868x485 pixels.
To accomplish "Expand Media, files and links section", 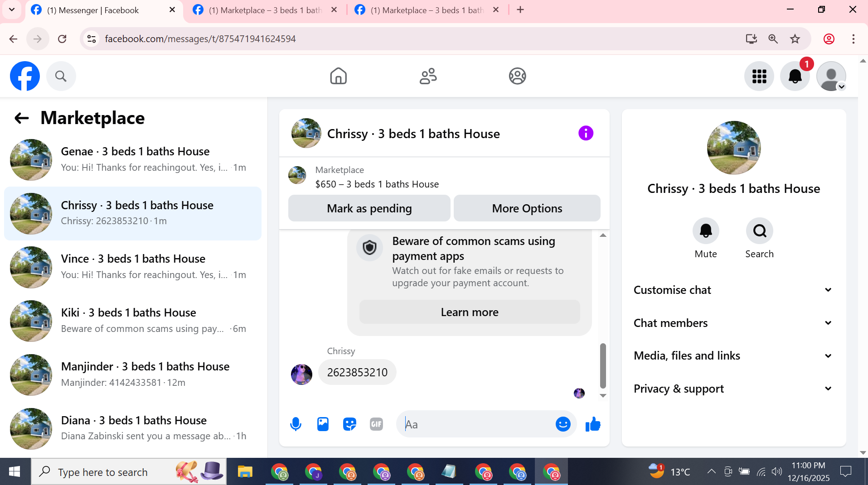I will (x=733, y=356).
